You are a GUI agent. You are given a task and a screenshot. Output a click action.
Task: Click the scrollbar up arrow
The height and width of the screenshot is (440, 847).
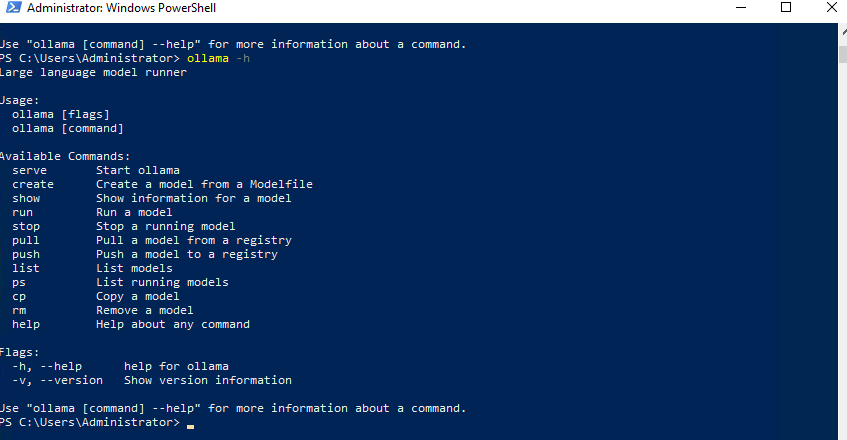pyautogui.click(x=843, y=31)
